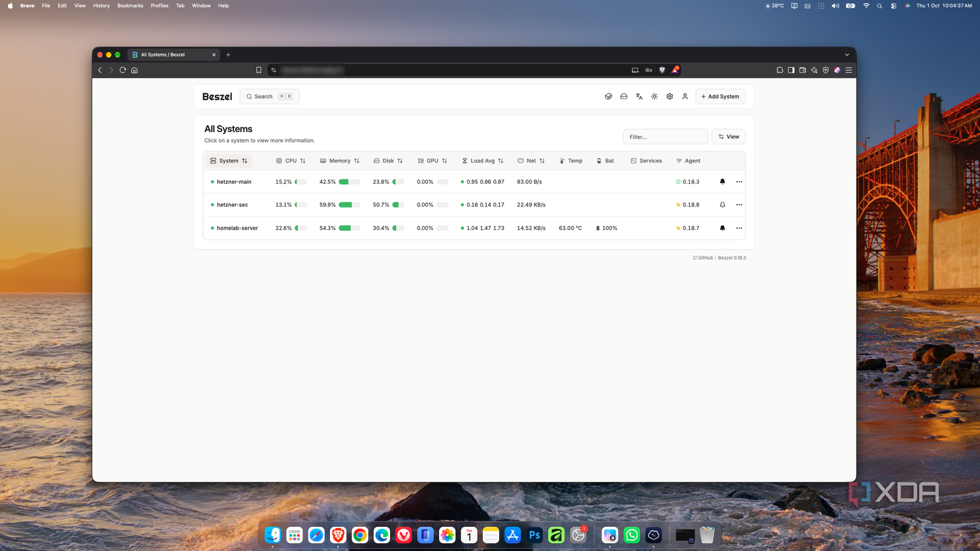This screenshot has width=980, height=551.
Task: Toggle the alert bell for hetzner-sec
Action: 722,205
